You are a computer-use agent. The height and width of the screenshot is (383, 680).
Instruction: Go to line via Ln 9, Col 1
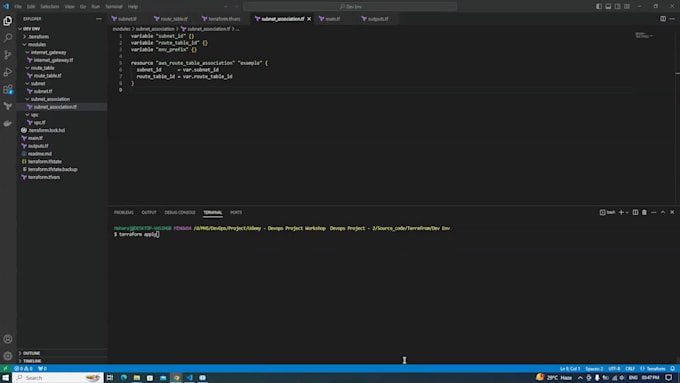570,369
